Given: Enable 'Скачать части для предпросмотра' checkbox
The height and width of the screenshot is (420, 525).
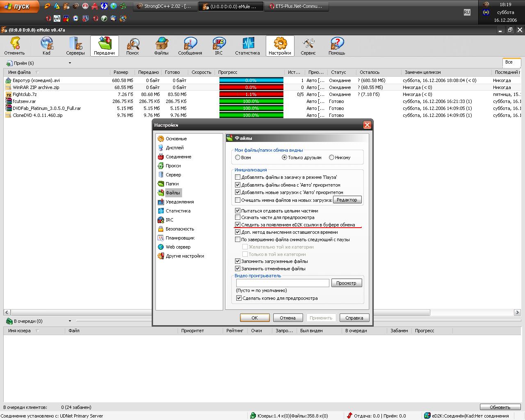Looking at the screenshot, I should click(238, 217).
